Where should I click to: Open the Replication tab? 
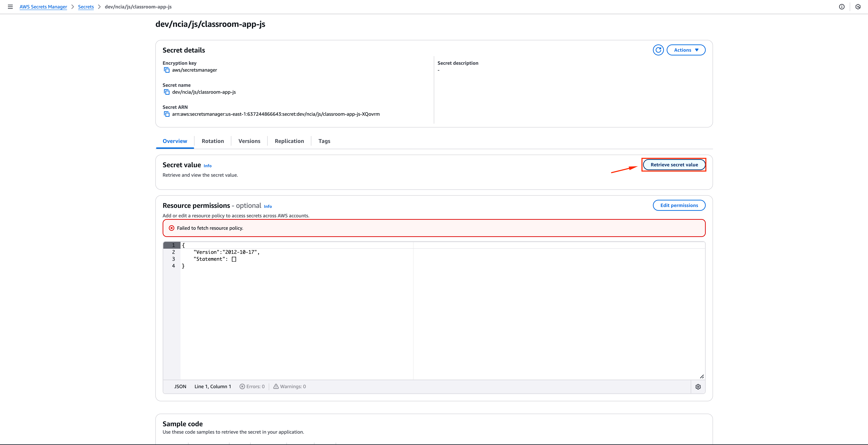tap(289, 141)
